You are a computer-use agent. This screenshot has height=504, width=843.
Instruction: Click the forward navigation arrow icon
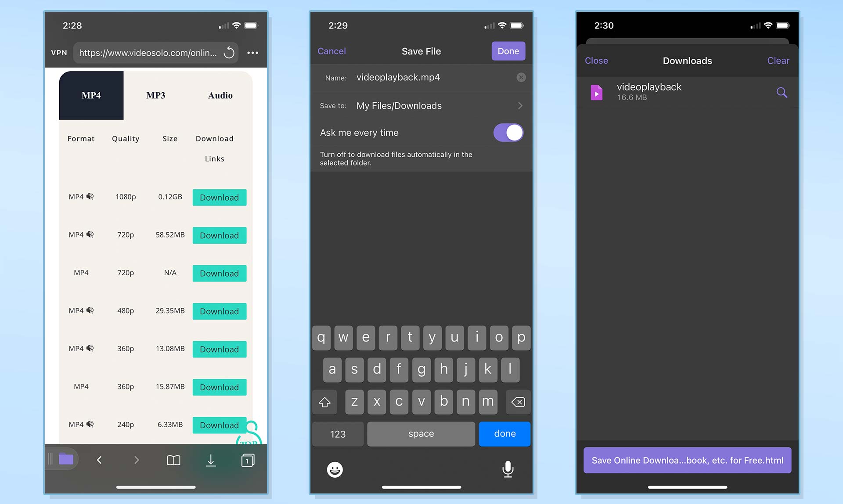[136, 460]
